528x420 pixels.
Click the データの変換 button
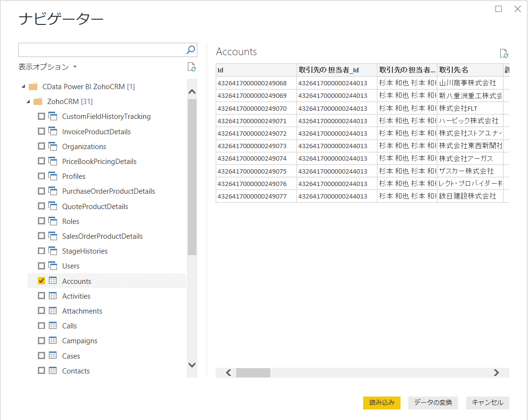pyautogui.click(x=433, y=403)
